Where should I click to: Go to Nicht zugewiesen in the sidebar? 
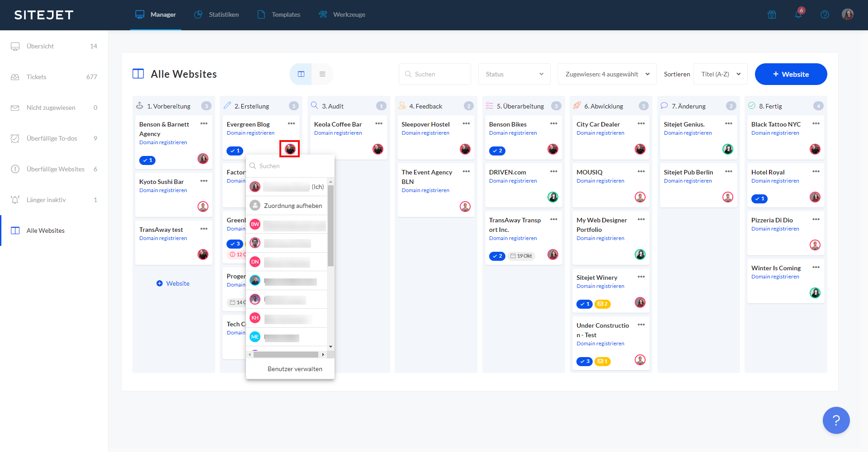(x=54, y=108)
